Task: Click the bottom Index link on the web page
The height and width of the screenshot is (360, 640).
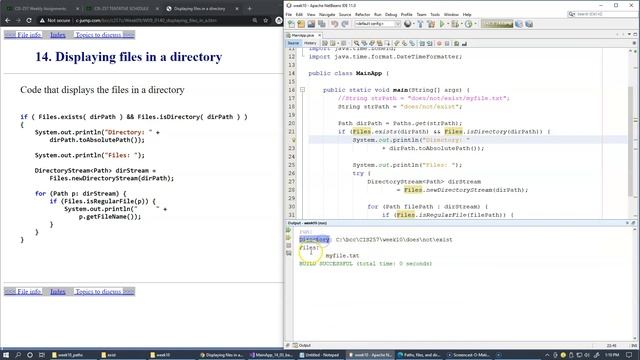Action: (58, 291)
